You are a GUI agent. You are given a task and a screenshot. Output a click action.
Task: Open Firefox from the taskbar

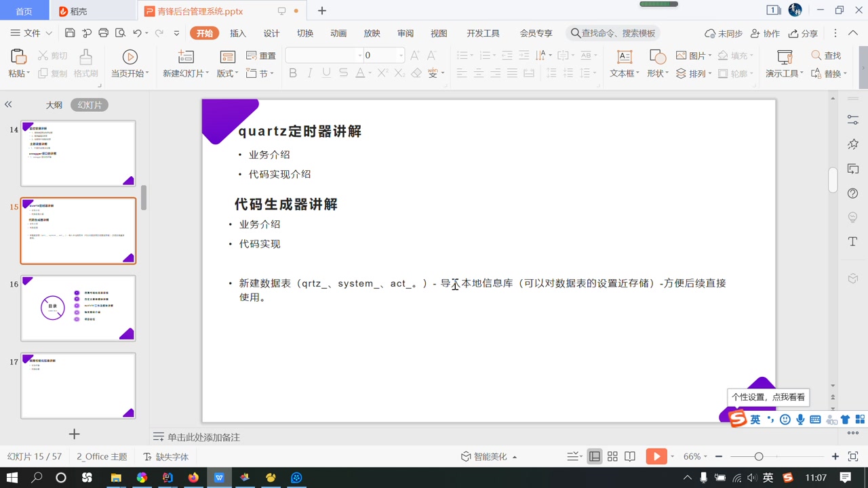(x=193, y=478)
